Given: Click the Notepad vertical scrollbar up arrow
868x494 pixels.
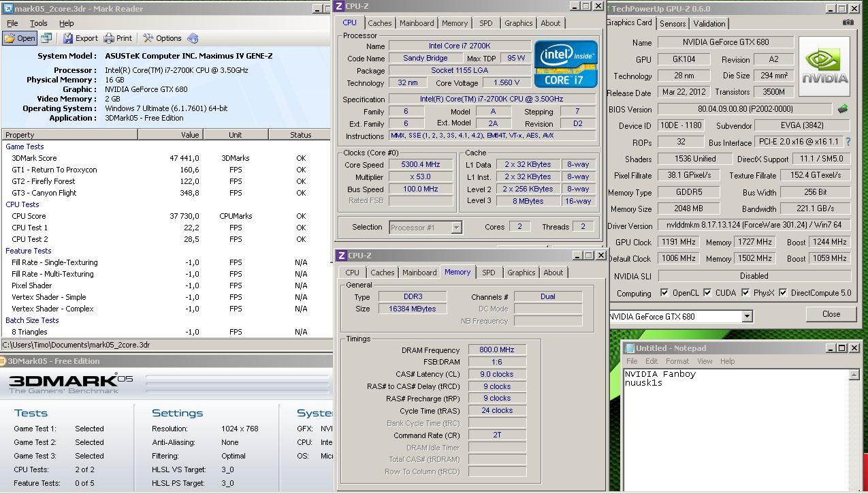Looking at the screenshot, I should tap(855, 375).
